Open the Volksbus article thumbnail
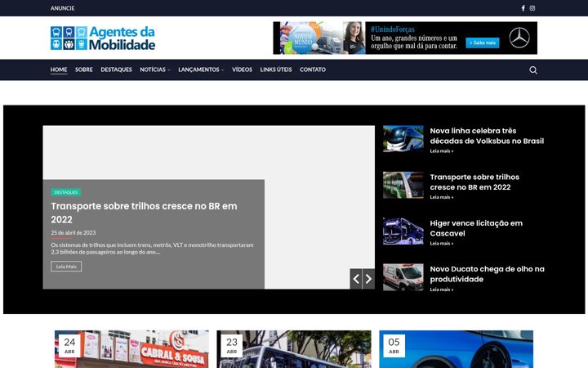Viewport: 588px width, 368px height. click(x=403, y=138)
